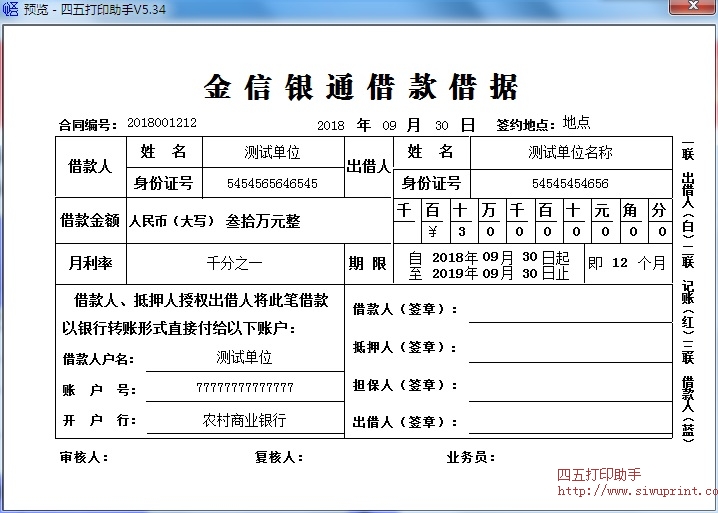Click the 业务员 label
Viewport: 718px width, 513px height.
471,457
